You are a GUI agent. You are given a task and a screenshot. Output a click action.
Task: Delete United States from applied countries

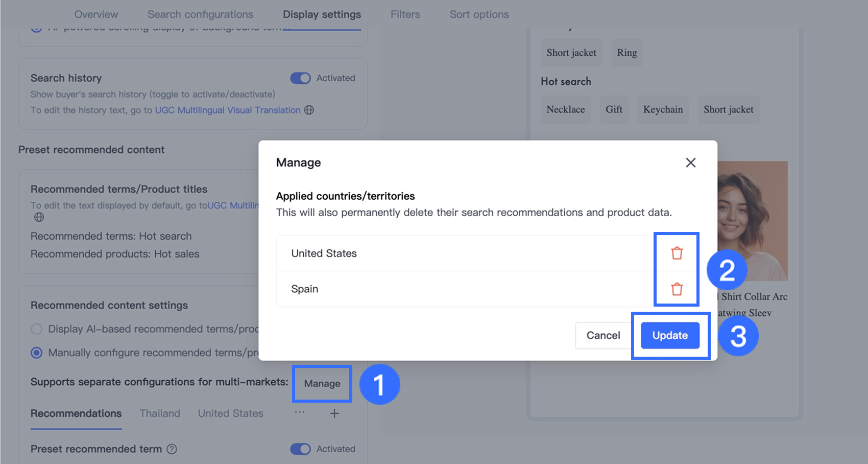coord(677,253)
